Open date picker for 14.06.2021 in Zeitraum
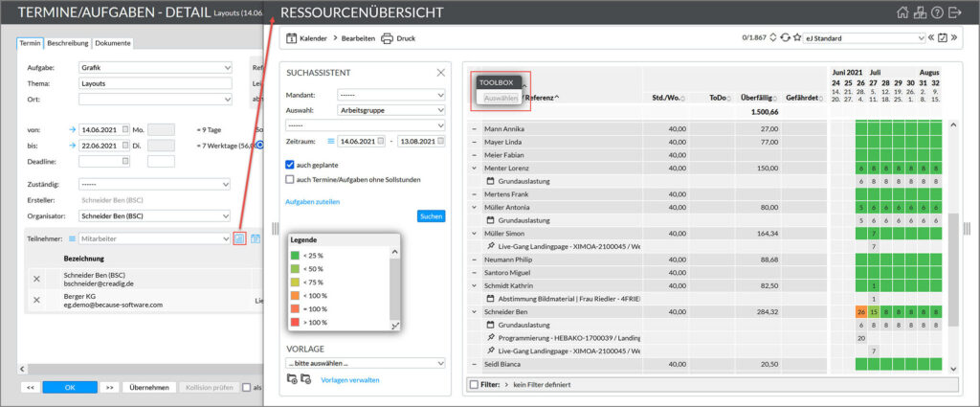This screenshot has height=407, width=980. click(381, 142)
